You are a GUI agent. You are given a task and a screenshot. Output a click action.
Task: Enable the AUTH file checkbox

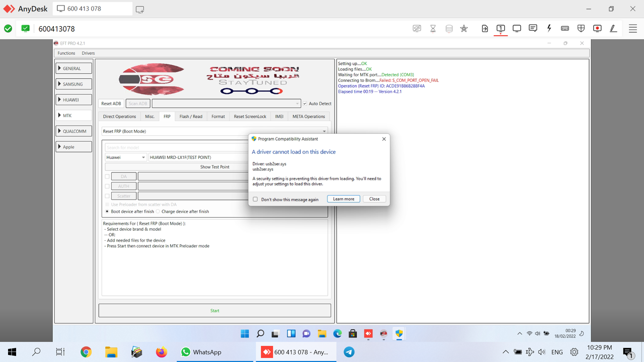(x=107, y=186)
